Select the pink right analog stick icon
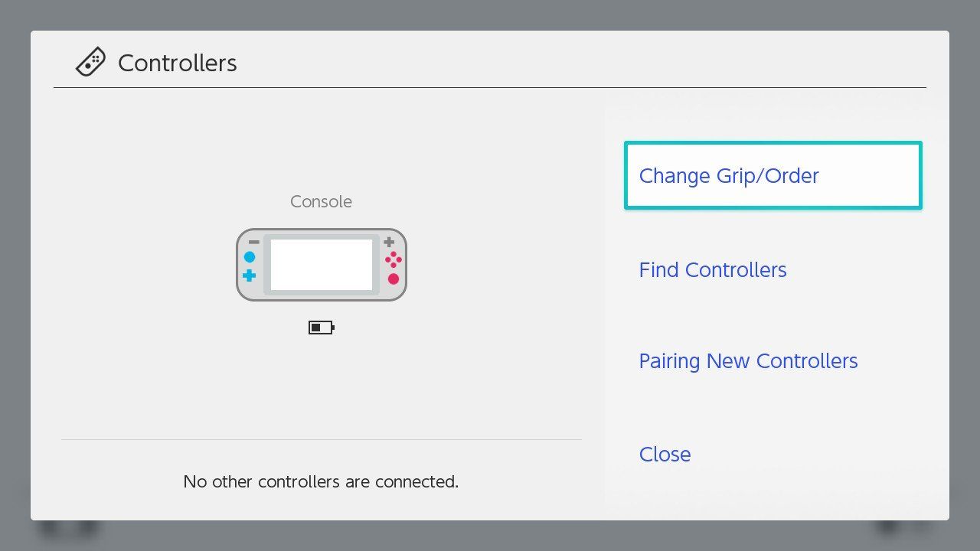Image resolution: width=980 pixels, height=551 pixels. [393, 279]
